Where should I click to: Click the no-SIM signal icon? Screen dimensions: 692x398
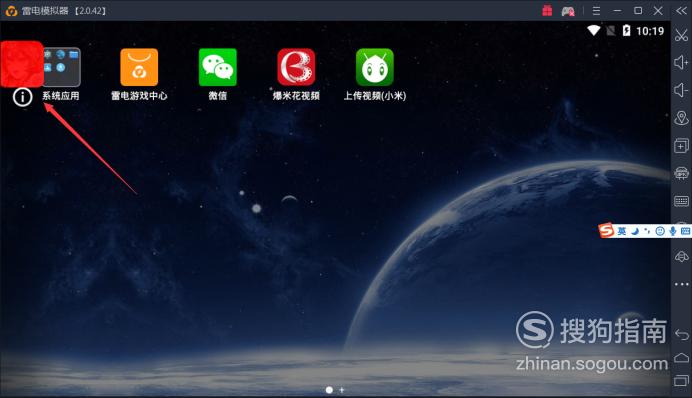click(611, 30)
